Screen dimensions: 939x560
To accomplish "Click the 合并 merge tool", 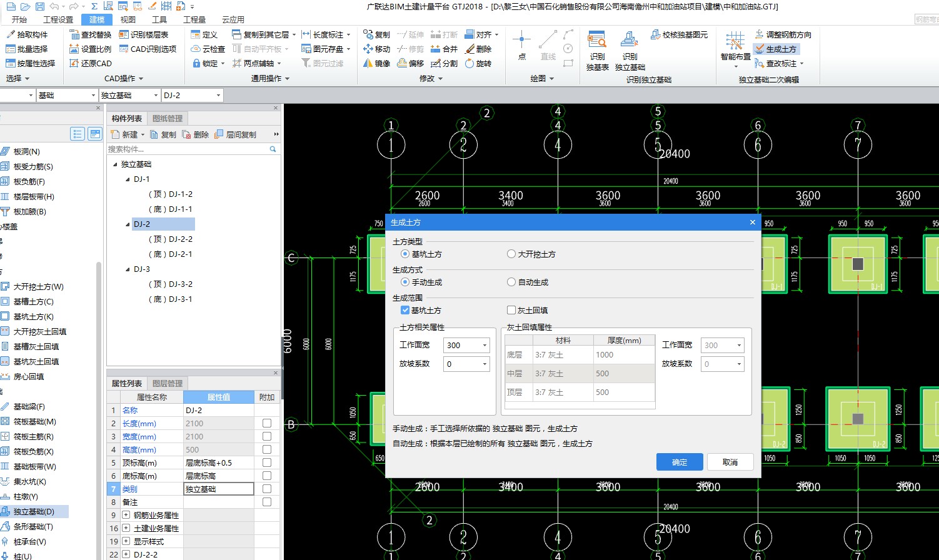I will 444,49.
